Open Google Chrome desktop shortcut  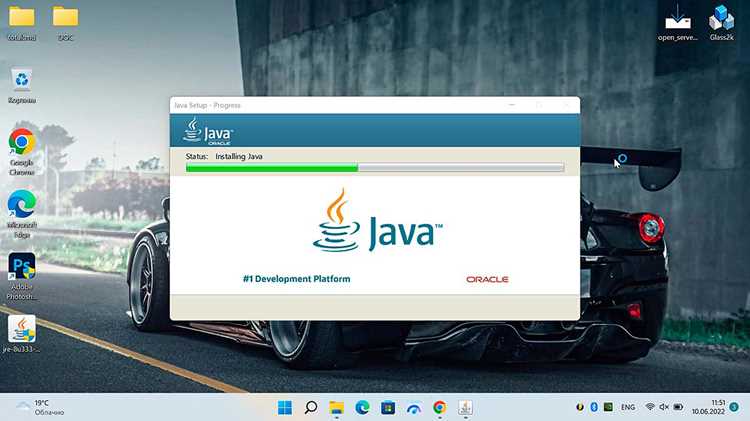pyautogui.click(x=22, y=152)
